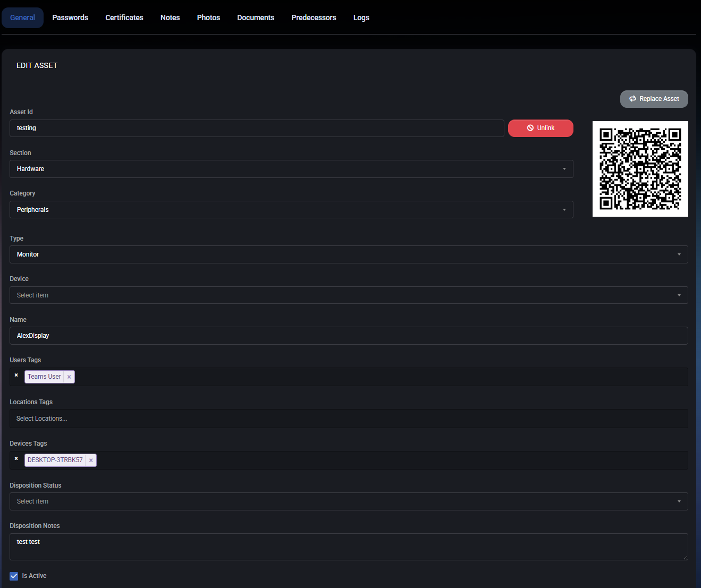Viewport: 701px width, 588px height.
Task: Uncheck the Is Active checkbox
Action: (13, 576)
